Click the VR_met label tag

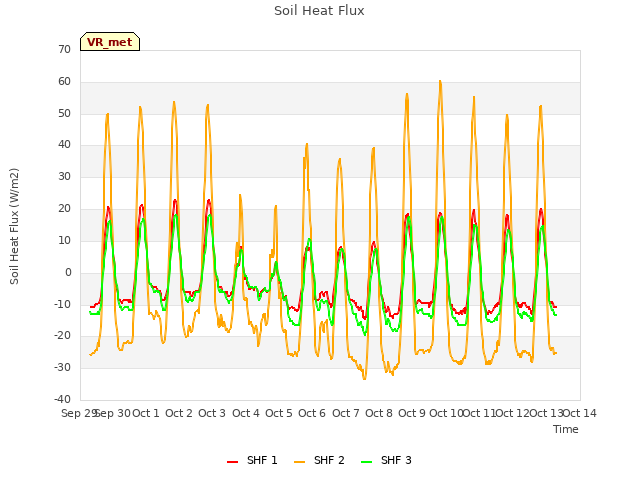tap(110, 42)
